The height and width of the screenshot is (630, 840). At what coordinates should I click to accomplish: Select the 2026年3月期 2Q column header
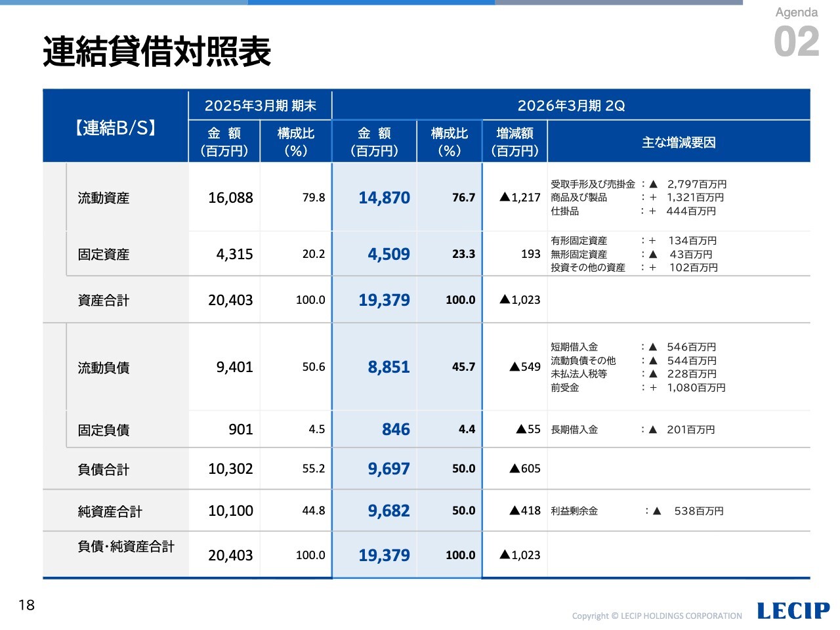pos(570,106)
